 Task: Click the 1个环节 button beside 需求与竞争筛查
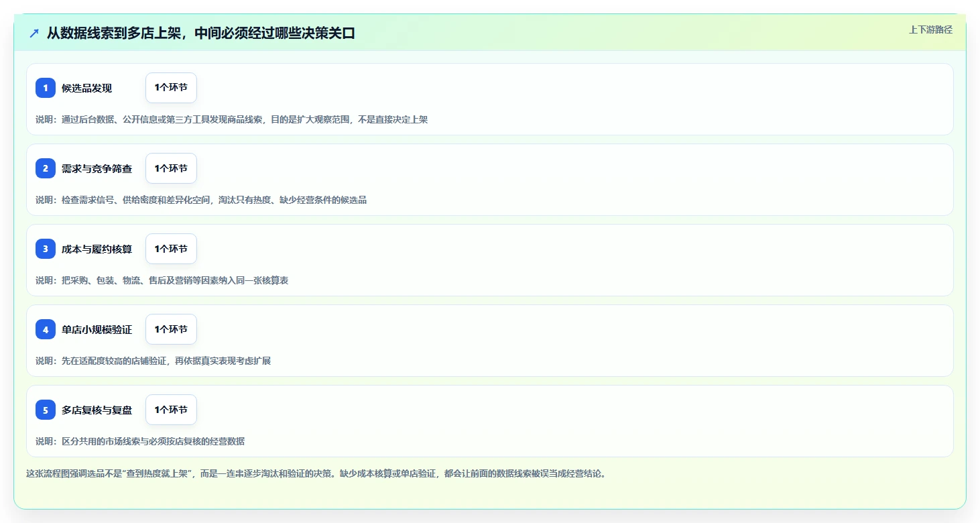coord(171,168)
